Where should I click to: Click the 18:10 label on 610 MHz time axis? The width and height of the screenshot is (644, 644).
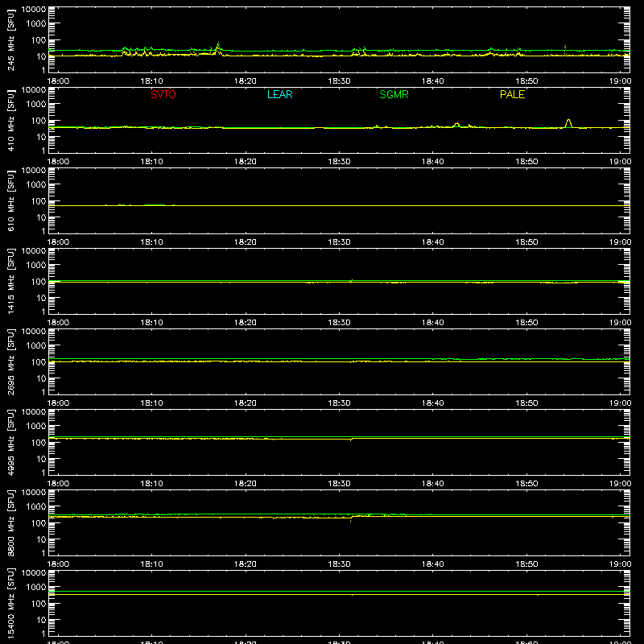[x=151, y=242]
